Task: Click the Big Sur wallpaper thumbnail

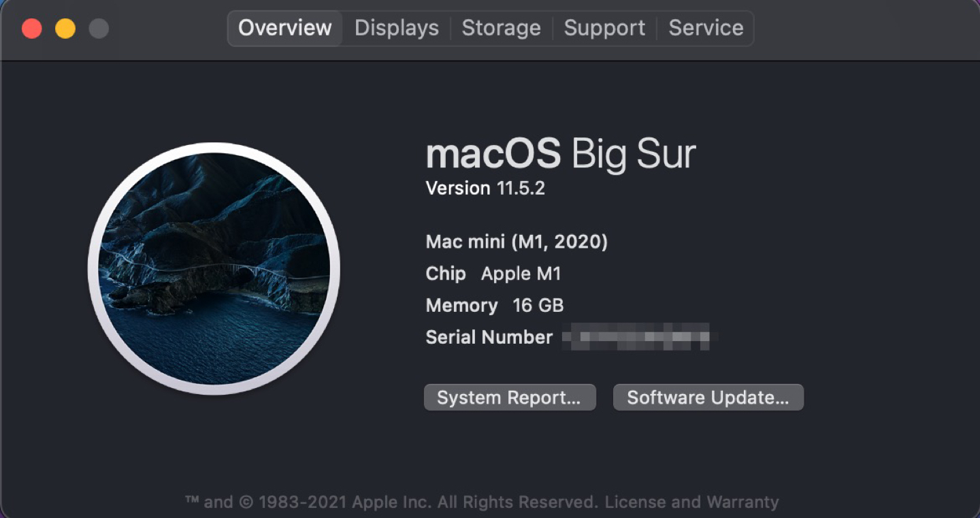Action: point(214,268)
